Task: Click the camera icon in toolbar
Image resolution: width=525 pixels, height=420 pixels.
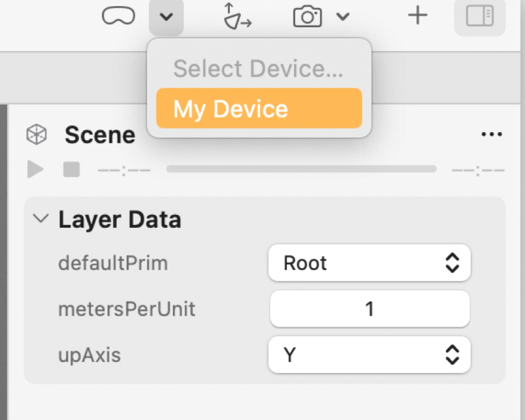Action: pyautogui.click(x=308, y=17)
